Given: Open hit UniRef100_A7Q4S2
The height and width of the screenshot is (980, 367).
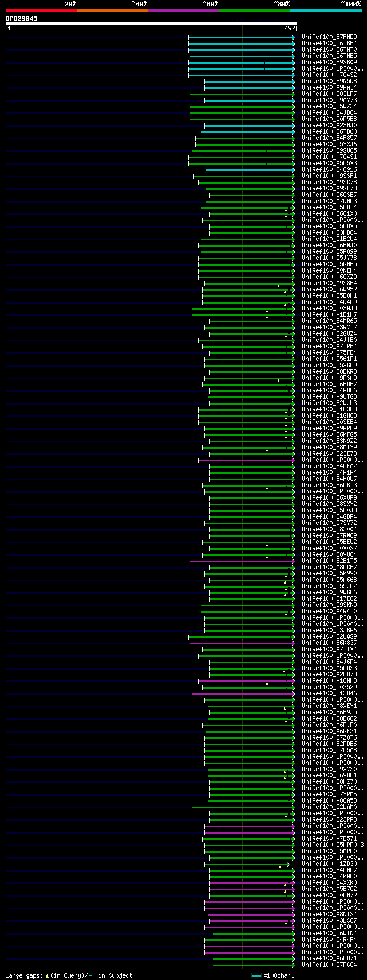Looking at the screenshot, I should [329, 75].
